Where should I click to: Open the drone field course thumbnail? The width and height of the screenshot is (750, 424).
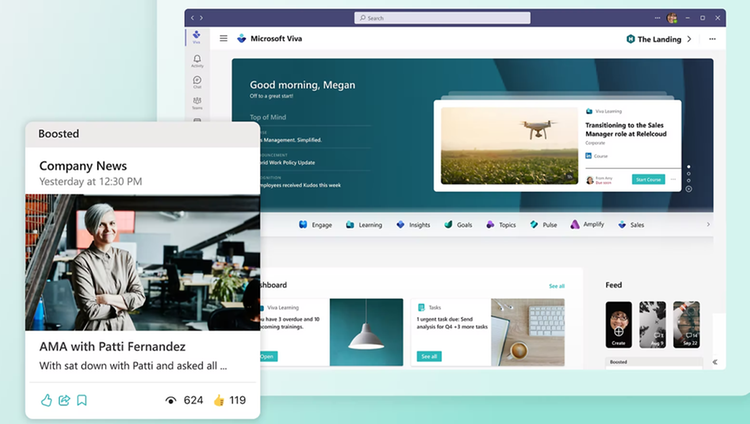(509, 145)
